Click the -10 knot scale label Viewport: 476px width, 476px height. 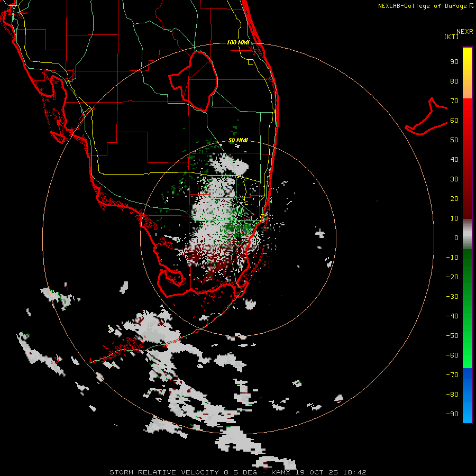click(x=452, y=258)
